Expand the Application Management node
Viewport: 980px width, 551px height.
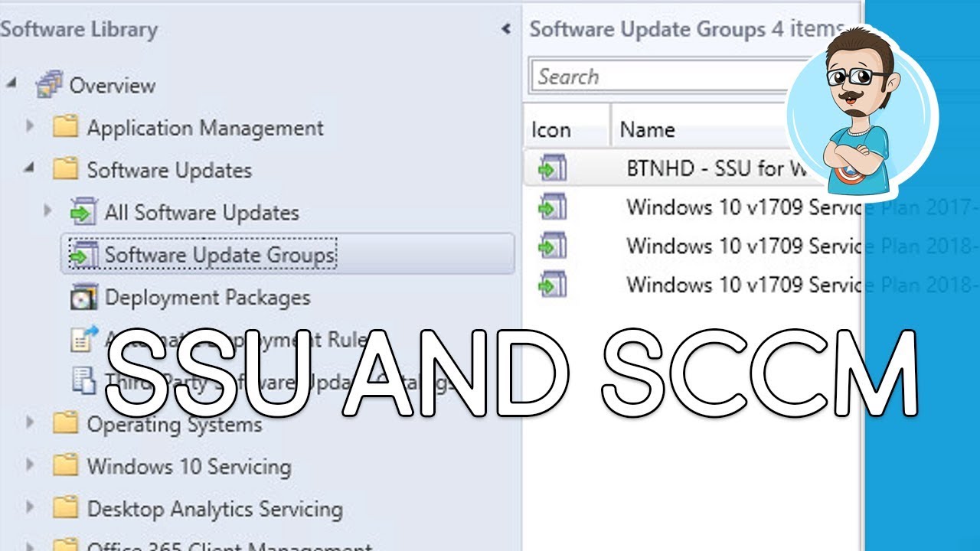30,126
